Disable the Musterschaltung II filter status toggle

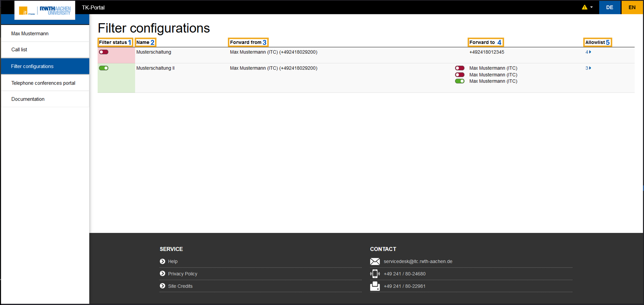point(103,68)
